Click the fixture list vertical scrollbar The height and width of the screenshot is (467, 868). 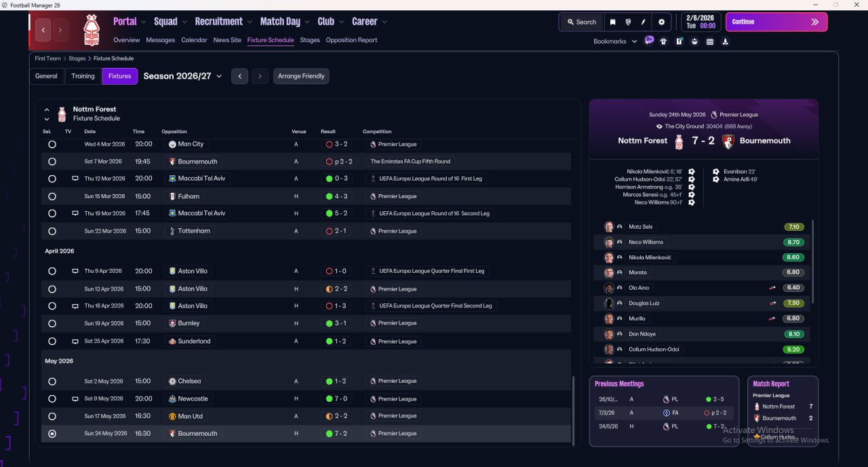tap(575, 410)
